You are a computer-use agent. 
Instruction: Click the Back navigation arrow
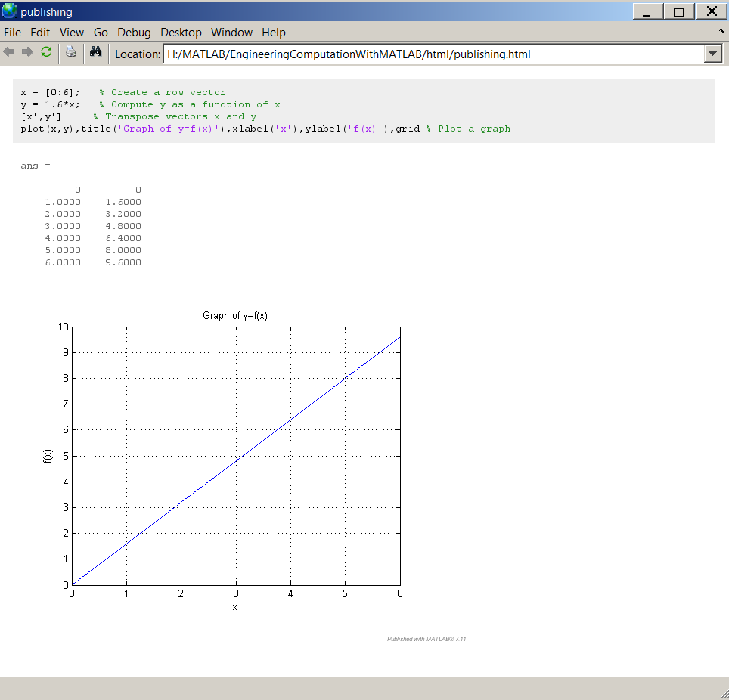pyautogui.click(x=9, y=52)
